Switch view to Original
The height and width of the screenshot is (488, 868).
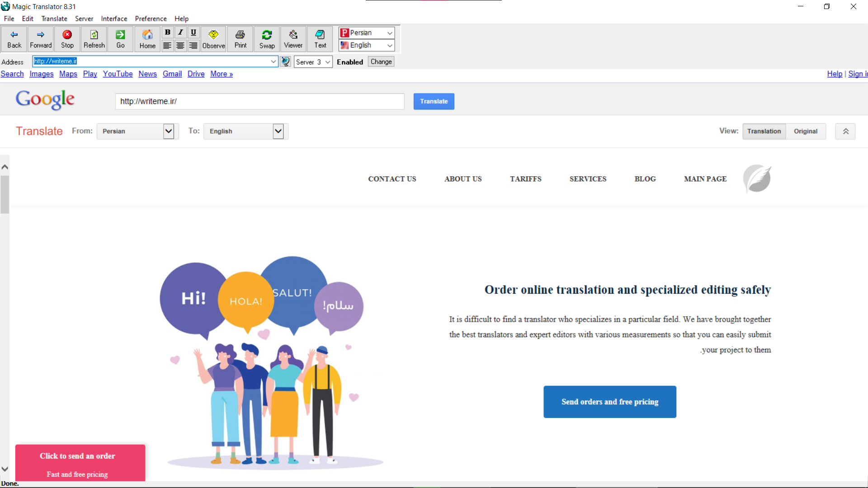coord(805,131)
